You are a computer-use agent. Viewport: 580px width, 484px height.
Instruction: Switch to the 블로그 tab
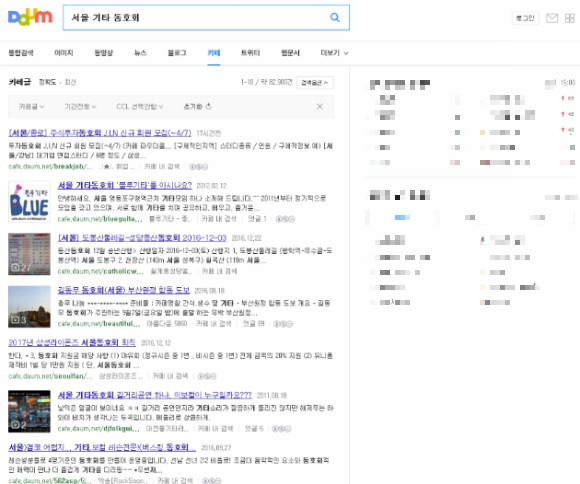177,53
